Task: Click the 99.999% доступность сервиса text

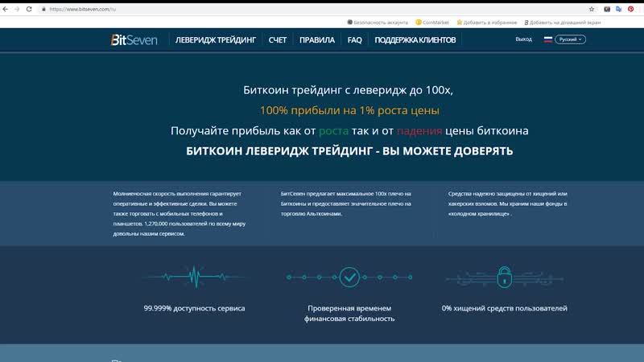Action: 194,308
